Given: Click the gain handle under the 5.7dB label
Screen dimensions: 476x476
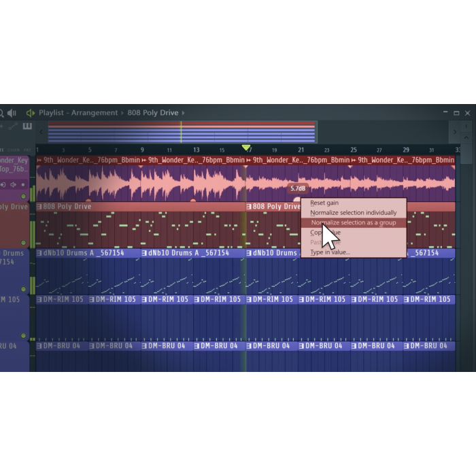Looking at the screenshot, I should 297,199.
